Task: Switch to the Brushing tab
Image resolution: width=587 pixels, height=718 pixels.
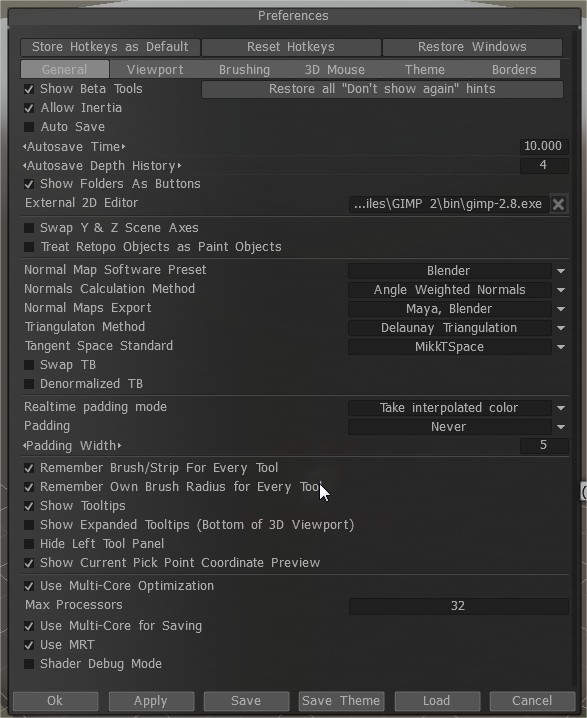Action: [244, 70]
